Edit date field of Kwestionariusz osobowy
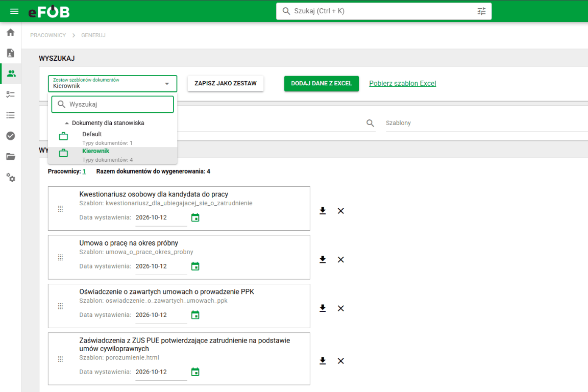The image size is (588, 392). (161, 217)
